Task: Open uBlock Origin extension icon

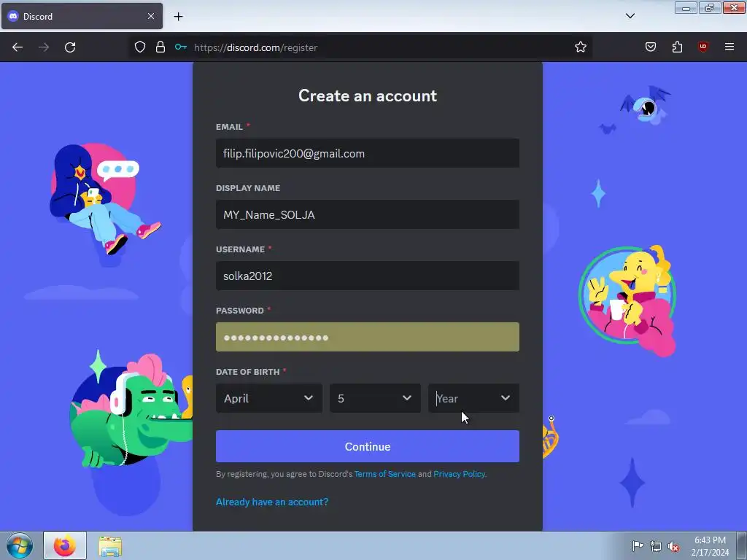Action: (703, 47)
